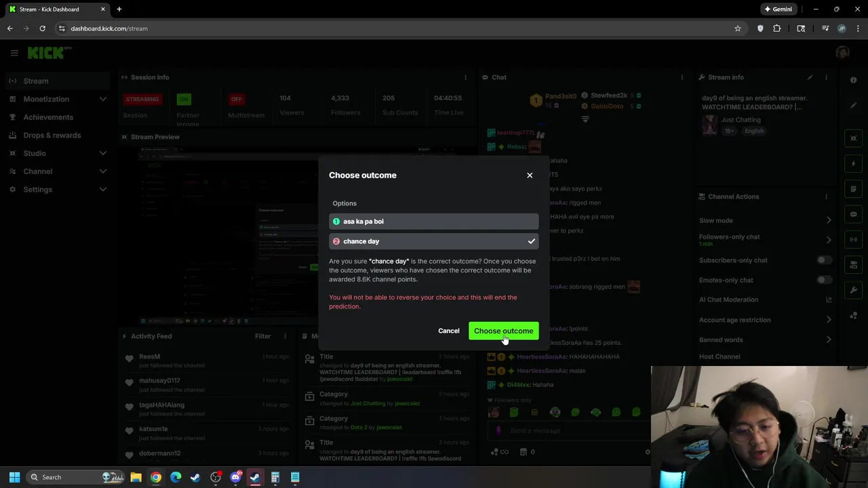Open the Chrome extensions puzzle icon
This screenshot has width=868, height=488.
[777, 28]
